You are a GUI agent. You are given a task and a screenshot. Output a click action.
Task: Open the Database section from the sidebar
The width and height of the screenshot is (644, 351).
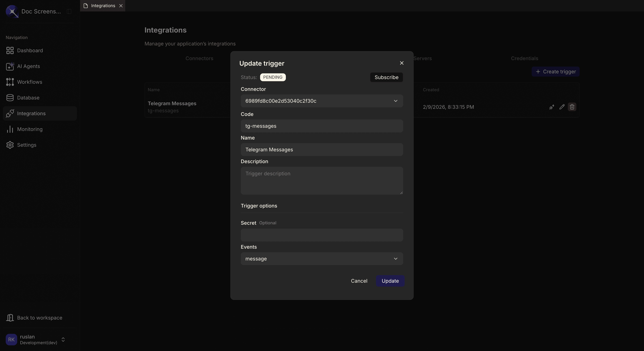tap(28, 97)
